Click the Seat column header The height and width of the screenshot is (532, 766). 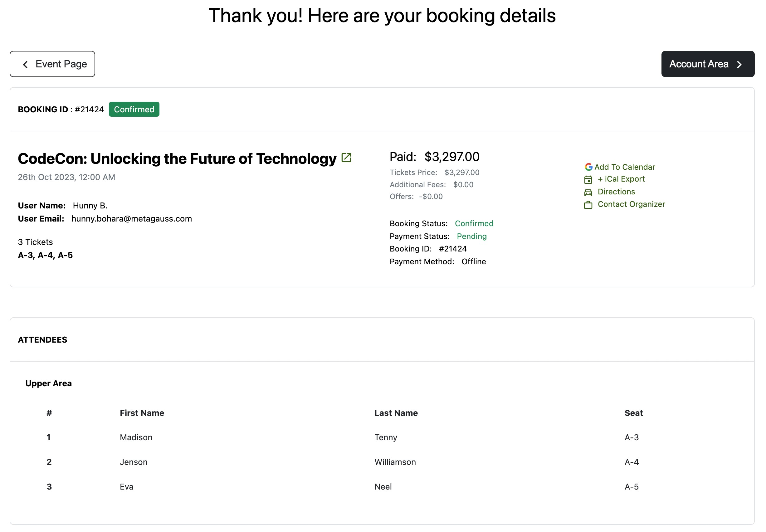click(x=633, y=413)
